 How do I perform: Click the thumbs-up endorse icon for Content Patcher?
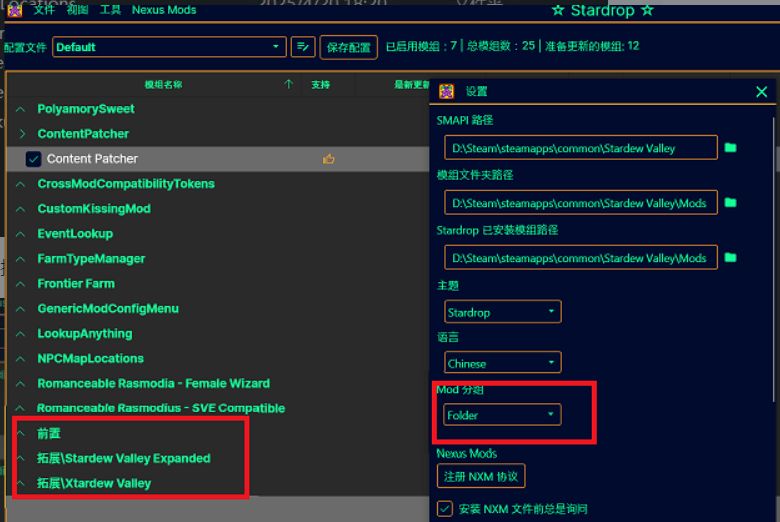(328, 159)
